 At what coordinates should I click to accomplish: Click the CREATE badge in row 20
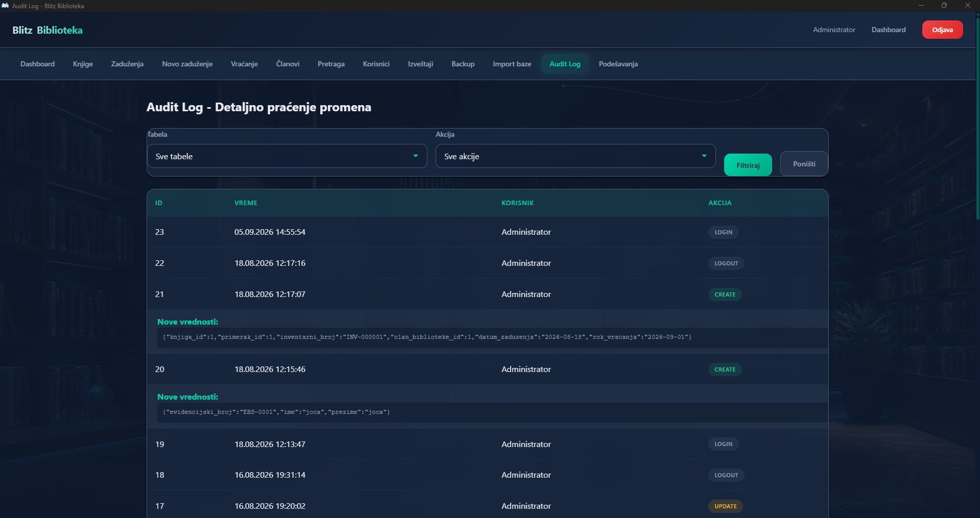(x=725, y=369)
